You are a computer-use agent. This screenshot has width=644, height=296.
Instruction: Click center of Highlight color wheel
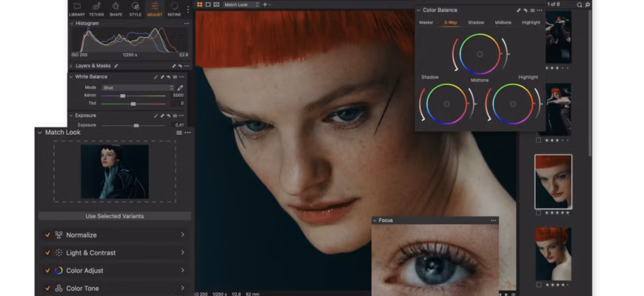coord(512,104)
